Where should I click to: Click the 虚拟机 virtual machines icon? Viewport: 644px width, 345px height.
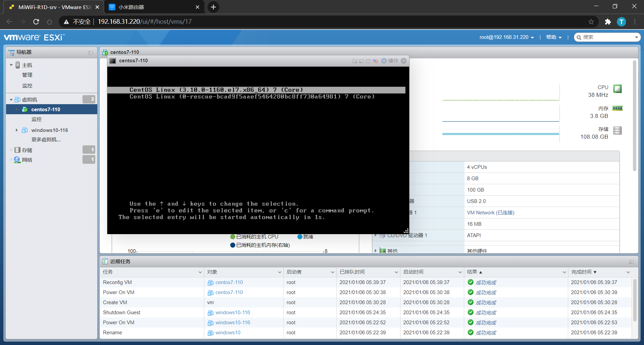point(18,99)
